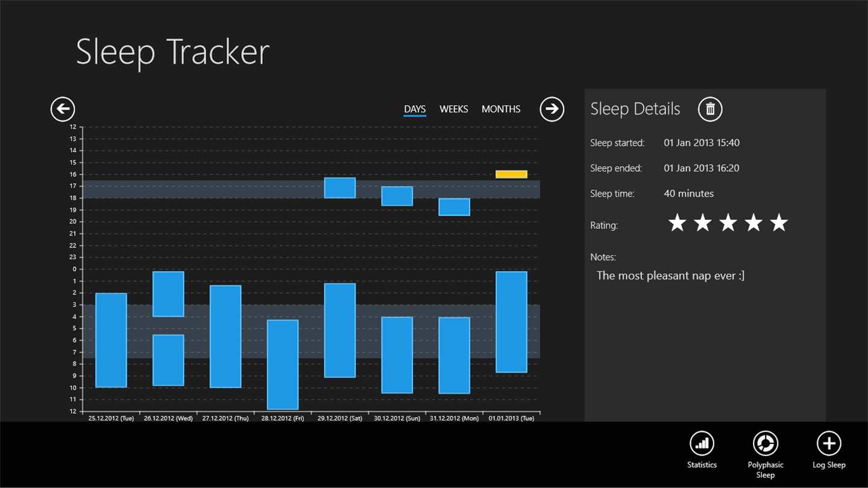Set rating to one star
The height and width of the screenshot is (488, 868).
(x=678, y=223)
